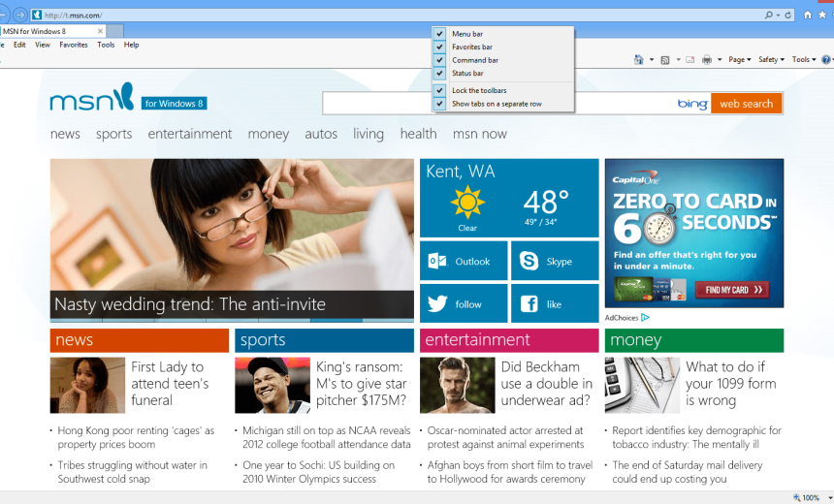Go to the entertainment navigation link
The width and height of the screenshot is (834, 504).
[x=190, y=134]
